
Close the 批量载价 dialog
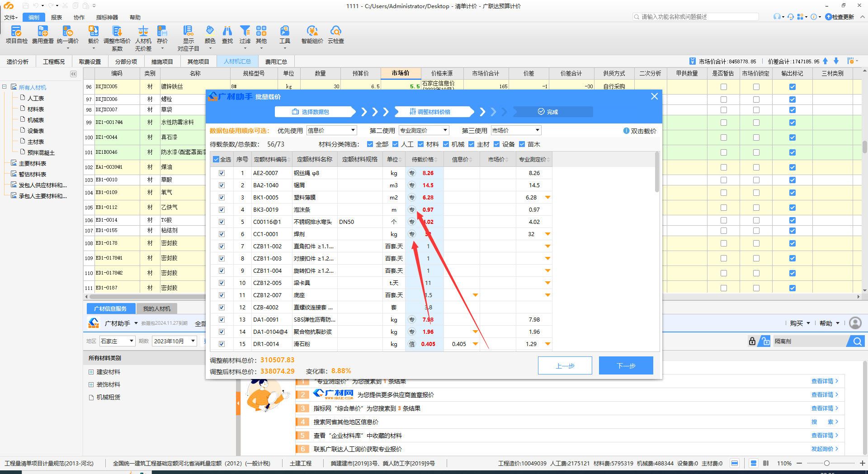tap(654, 96)
